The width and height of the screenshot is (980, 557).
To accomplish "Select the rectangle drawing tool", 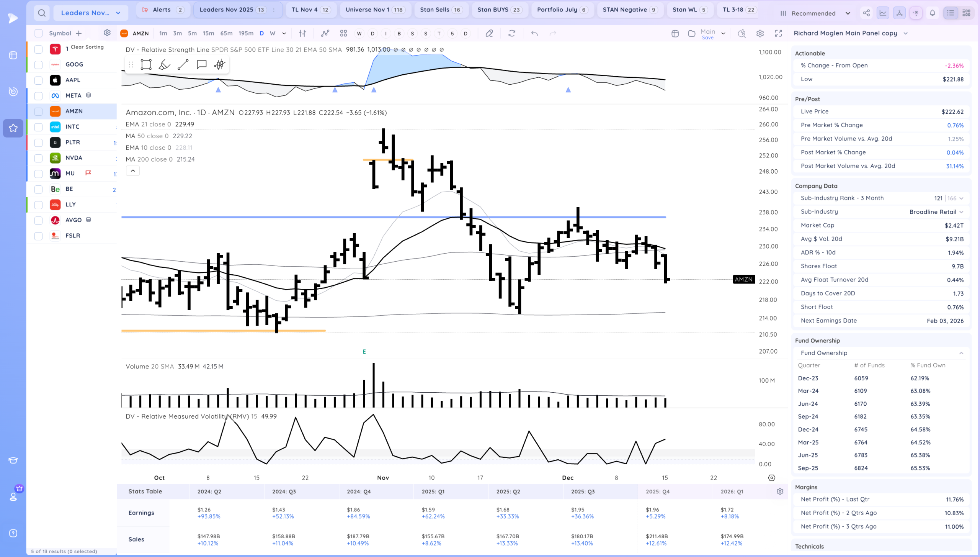I will coord(146,64).
